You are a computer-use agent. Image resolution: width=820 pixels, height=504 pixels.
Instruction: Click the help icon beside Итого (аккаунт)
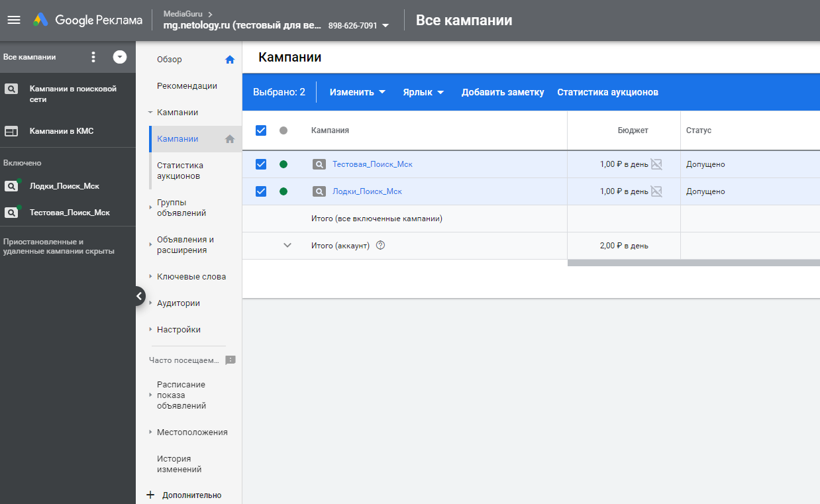pyautogui.click(x=380, y=245)
